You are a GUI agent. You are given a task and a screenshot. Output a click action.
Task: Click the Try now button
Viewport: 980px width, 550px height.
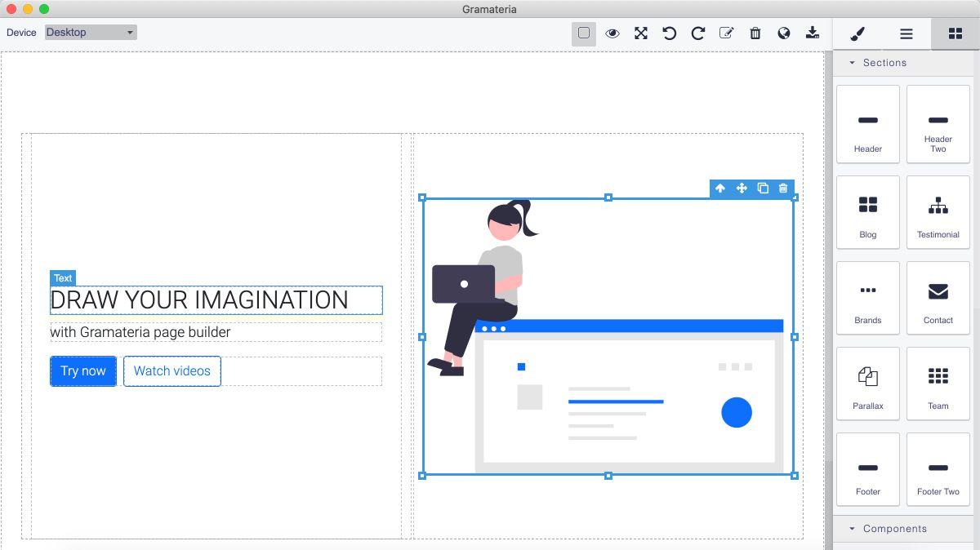[83, 371]
